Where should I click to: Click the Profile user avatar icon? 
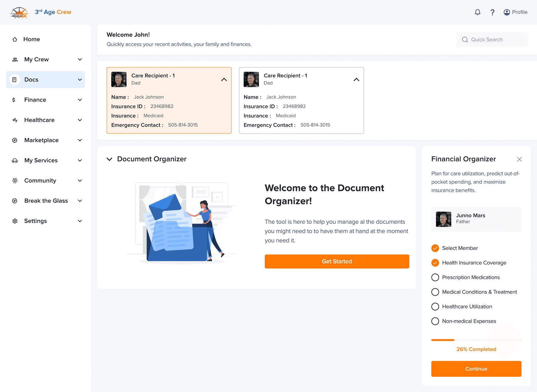click(507, 12)
